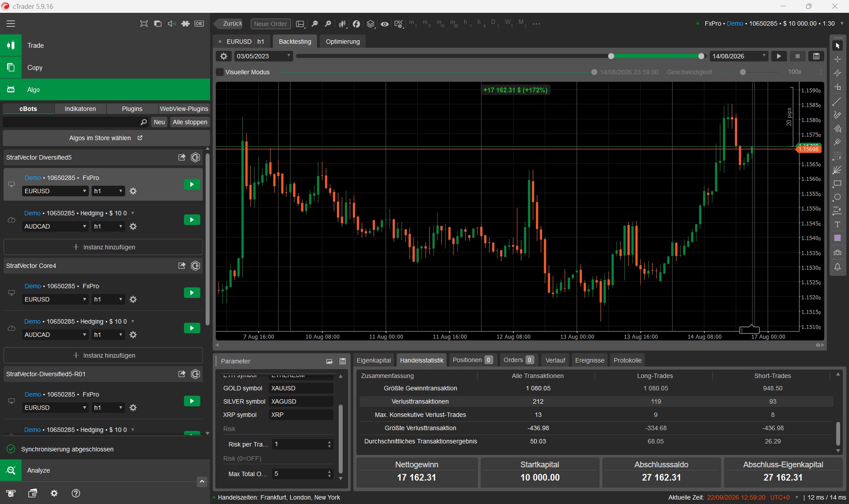Open the hamburger main menu
Image resolution: width=849 pixels, height=504 pixels.
pos(11,24)
